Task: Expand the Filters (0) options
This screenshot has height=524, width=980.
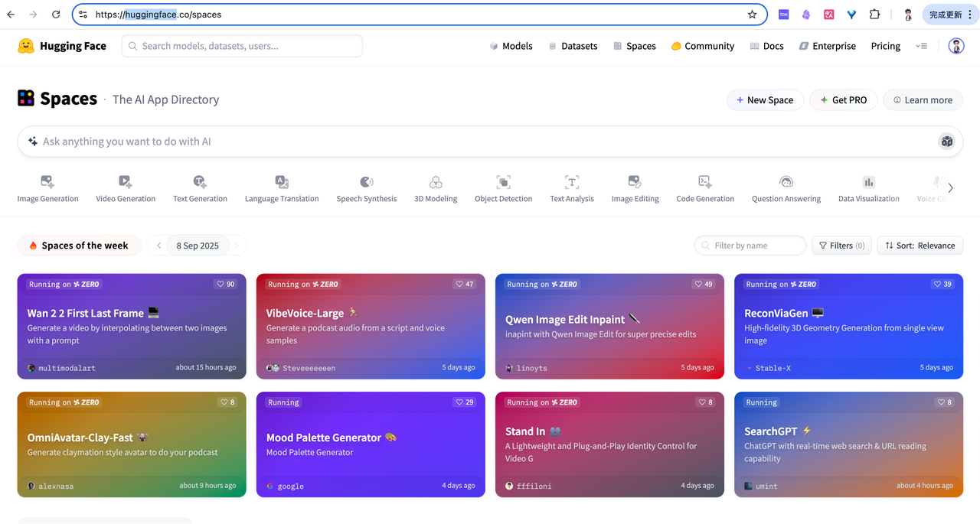Action: click(x=841, y=246)
